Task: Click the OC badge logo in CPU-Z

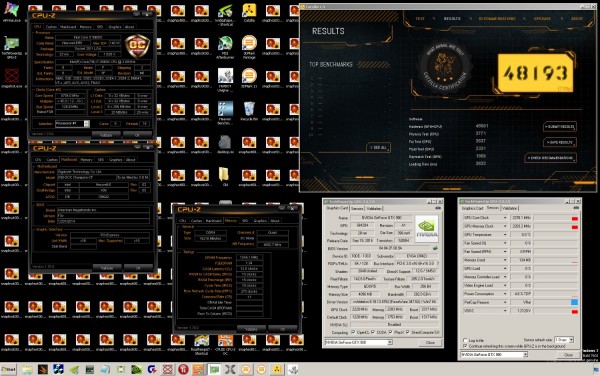Action: coord(137,46)
